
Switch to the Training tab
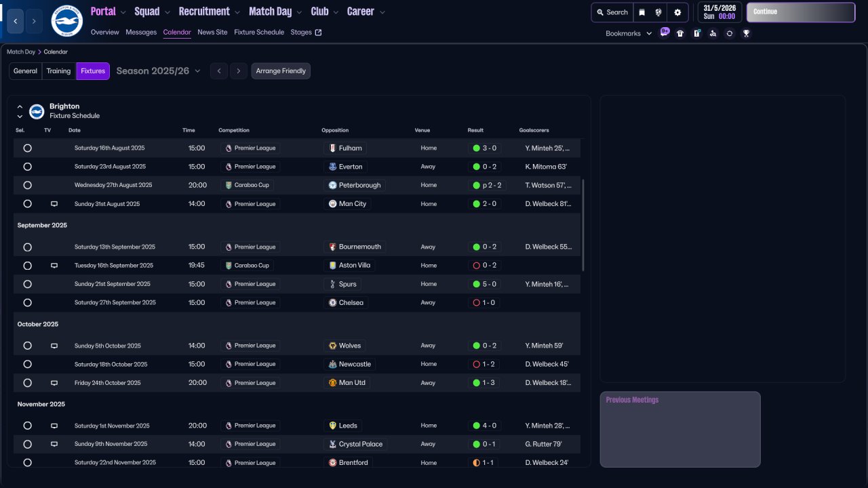coord(58,71)
